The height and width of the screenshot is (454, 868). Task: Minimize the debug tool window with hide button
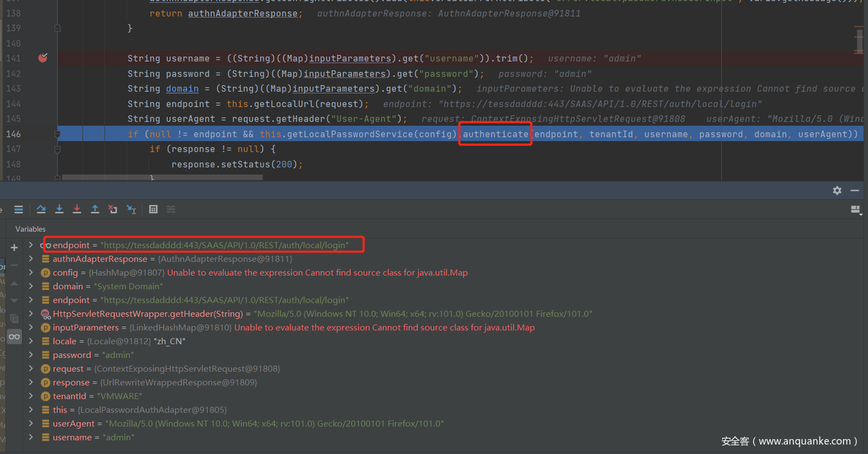pos(854,190)
